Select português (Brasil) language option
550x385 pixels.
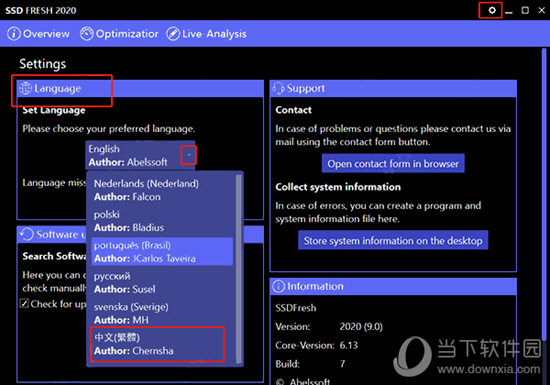162,251
